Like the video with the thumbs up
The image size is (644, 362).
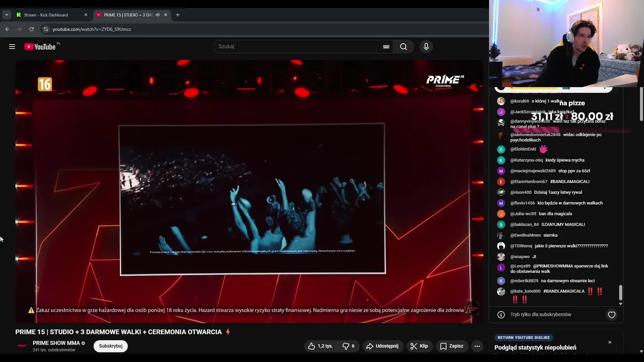pos(320,346)
